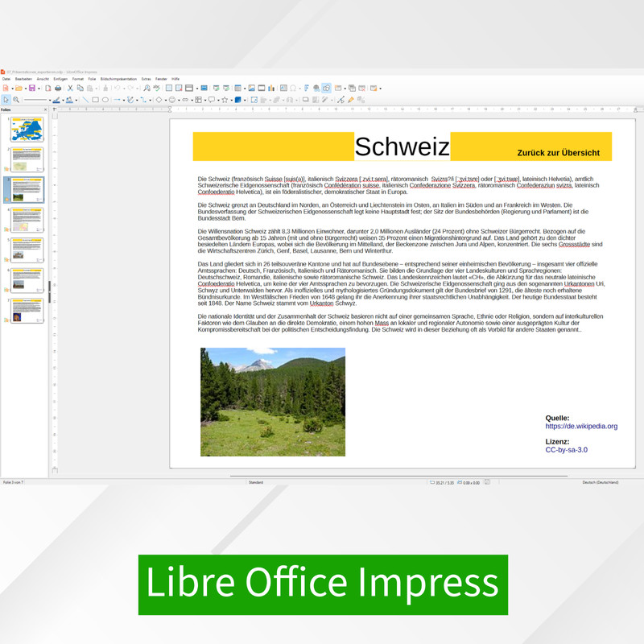Viewport: 644px width, 644px height.
Task: Click the Line Color pen swatch
Action: 56,100
